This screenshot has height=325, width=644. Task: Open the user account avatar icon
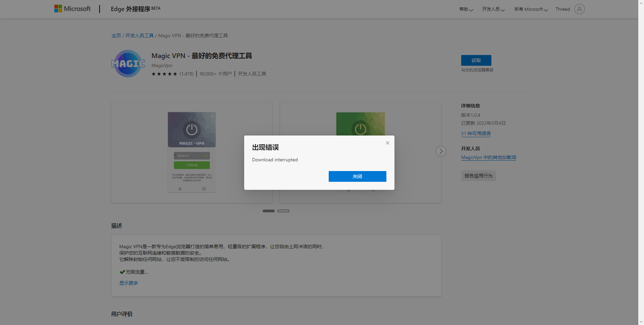(x=579, y=9)
